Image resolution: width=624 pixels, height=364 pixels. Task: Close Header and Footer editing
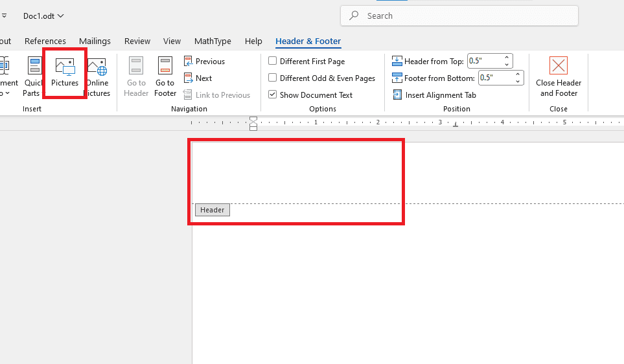click(x=559, y=77)
